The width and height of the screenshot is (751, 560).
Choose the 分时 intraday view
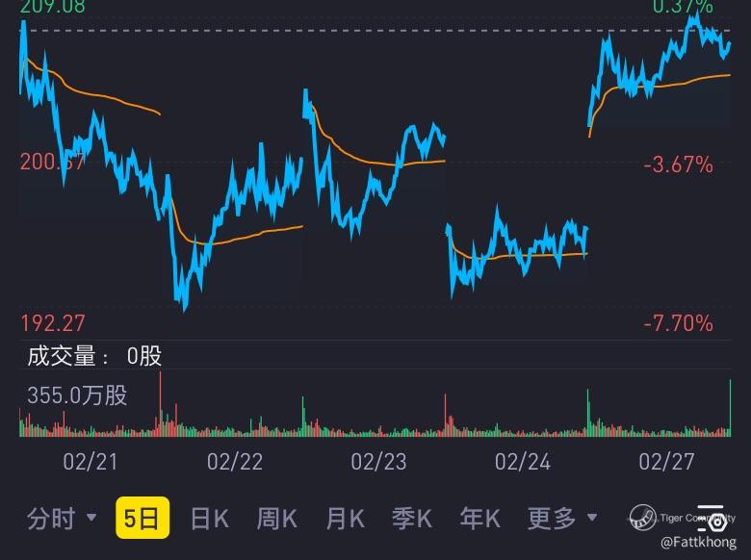(x=51, y=519)
